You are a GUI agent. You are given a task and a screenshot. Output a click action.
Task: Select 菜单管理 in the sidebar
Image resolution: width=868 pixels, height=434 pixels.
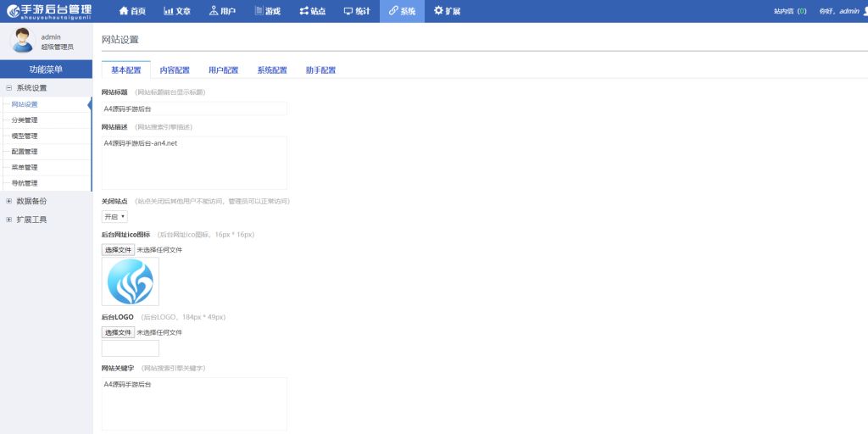point(46,167)
